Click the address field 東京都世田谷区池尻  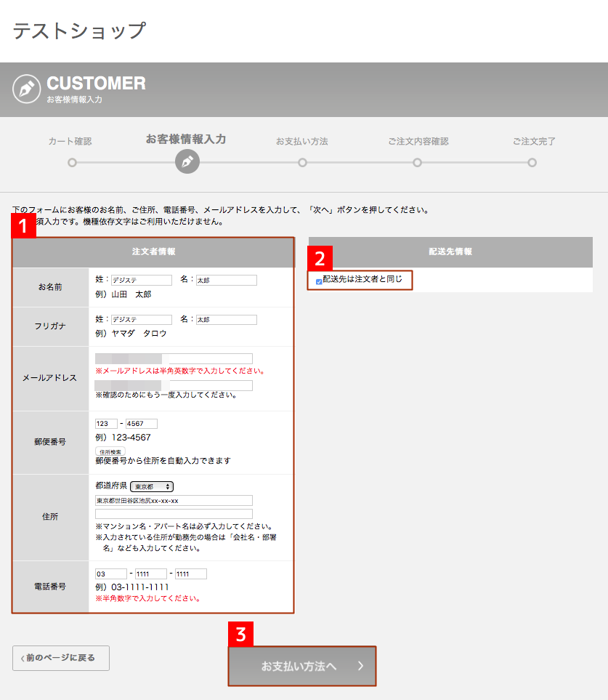pos(174,501)
